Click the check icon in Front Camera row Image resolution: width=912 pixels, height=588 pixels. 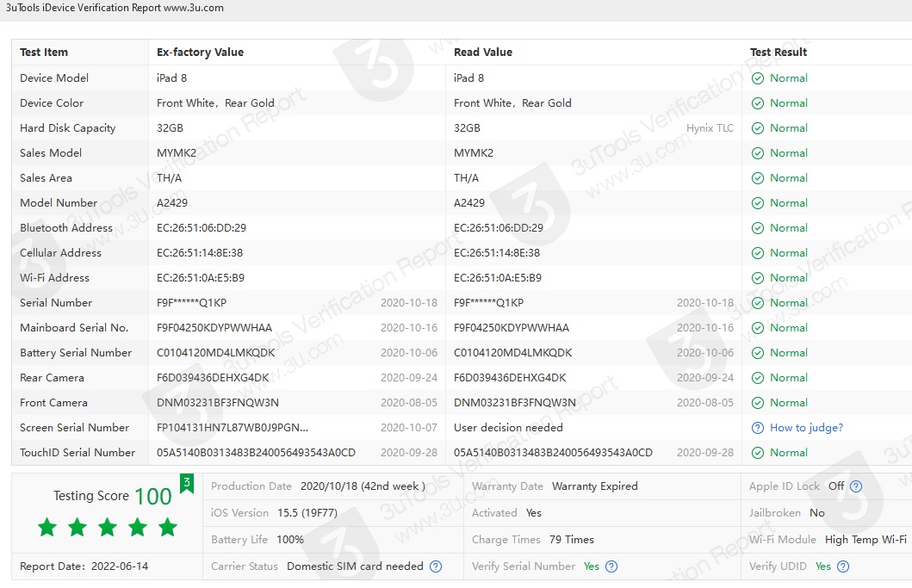coord(757,404)
